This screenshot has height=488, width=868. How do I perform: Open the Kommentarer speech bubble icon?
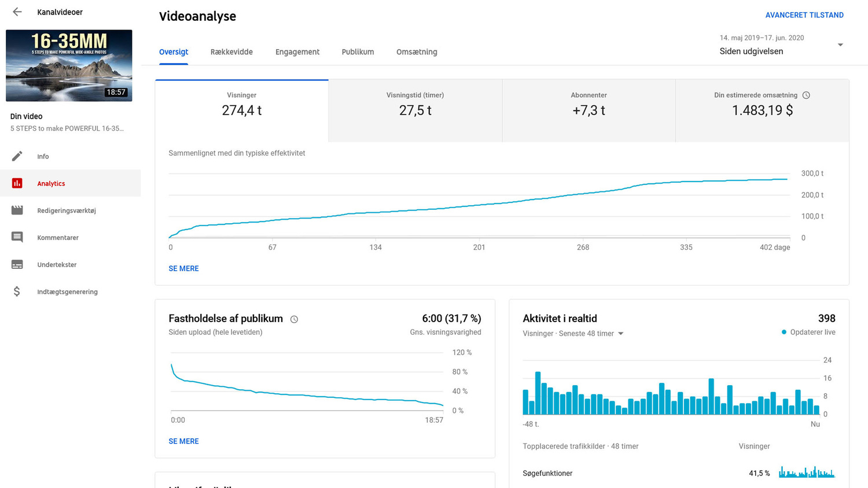click(x=17, y=237)
